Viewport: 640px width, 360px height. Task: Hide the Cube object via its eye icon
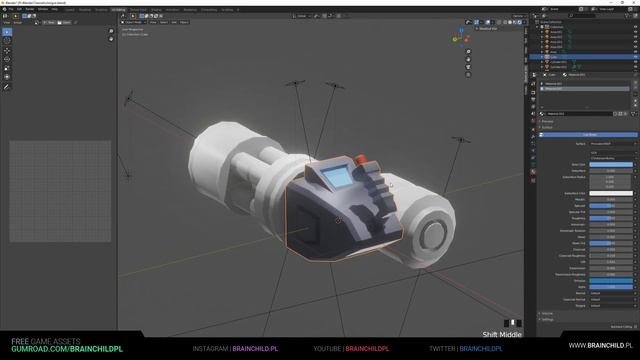636,57
